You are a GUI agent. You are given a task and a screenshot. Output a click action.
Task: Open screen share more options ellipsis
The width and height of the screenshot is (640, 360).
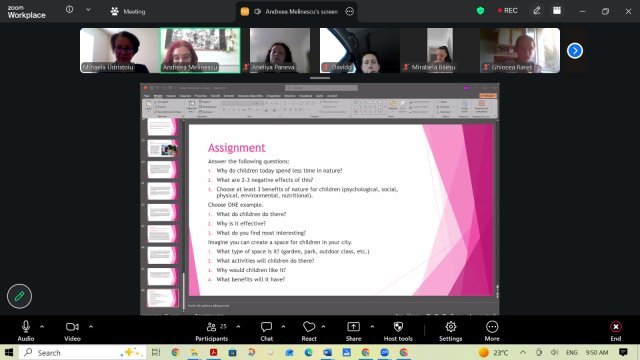click(x=349, y=11)
